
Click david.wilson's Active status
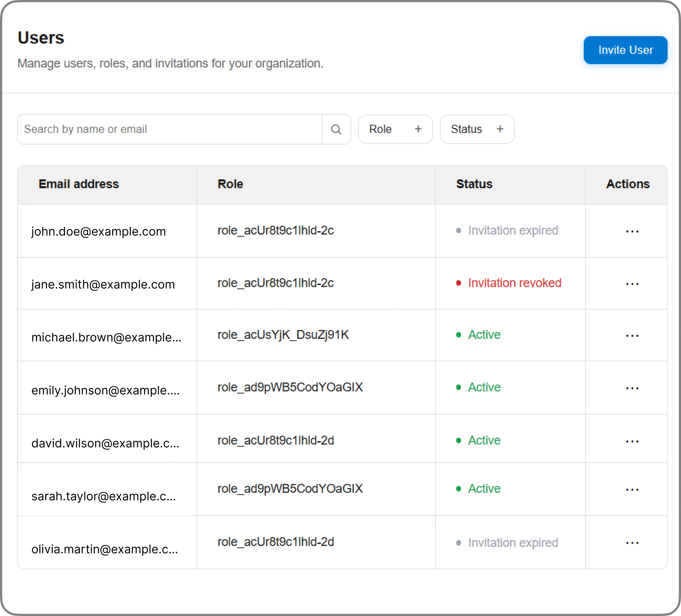click(x=478, y=441)
